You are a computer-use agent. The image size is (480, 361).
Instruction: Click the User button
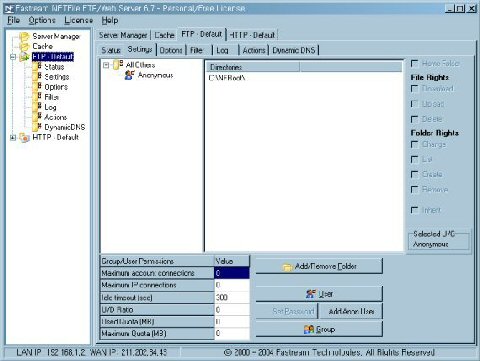319,294
